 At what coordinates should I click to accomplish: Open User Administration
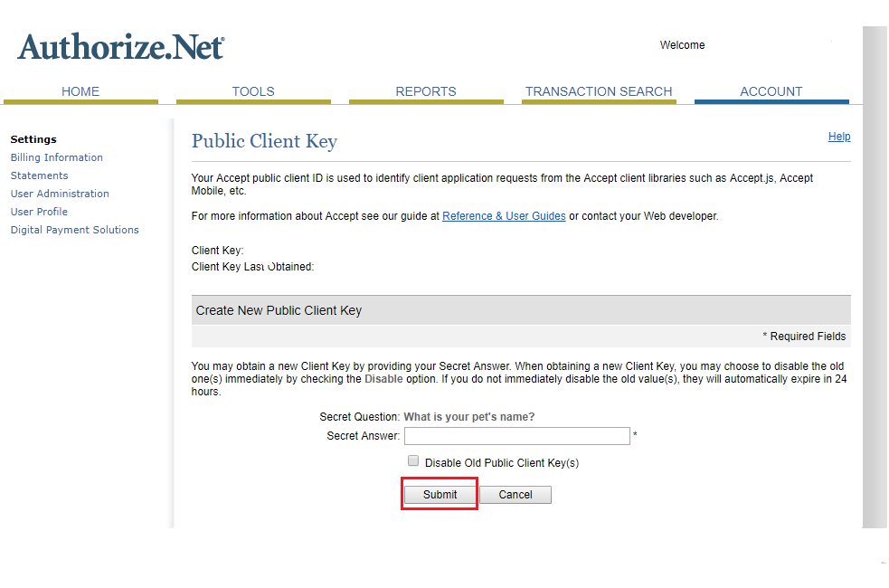(60, 193)
